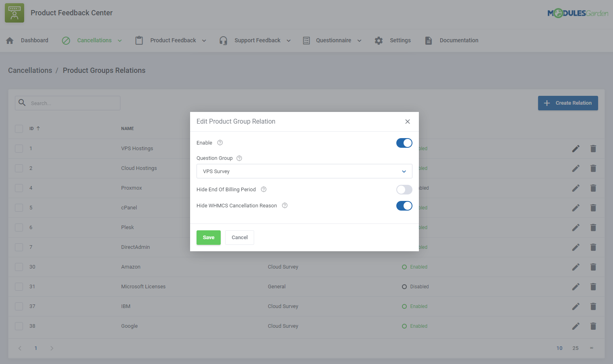Check the select-all checkbox in table header
Screen dimensions: 613x364
point(19,128)
